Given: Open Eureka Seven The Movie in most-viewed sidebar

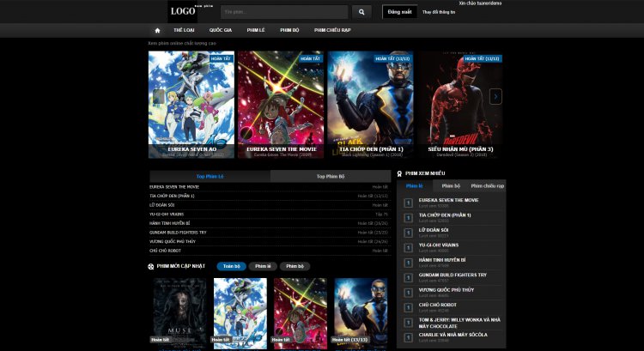Looking at the screenshot, I should (x=448, y=200).
